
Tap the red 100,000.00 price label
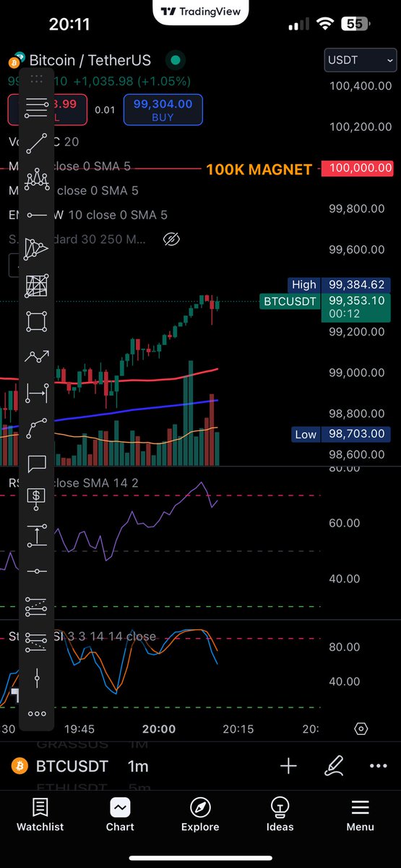361,168
